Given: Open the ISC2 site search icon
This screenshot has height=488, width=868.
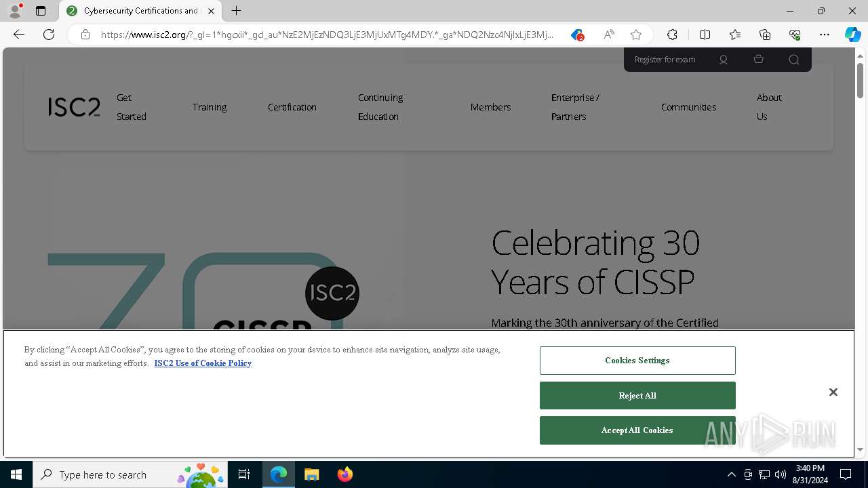Looking at the screenshot, I should pos(794,60).
